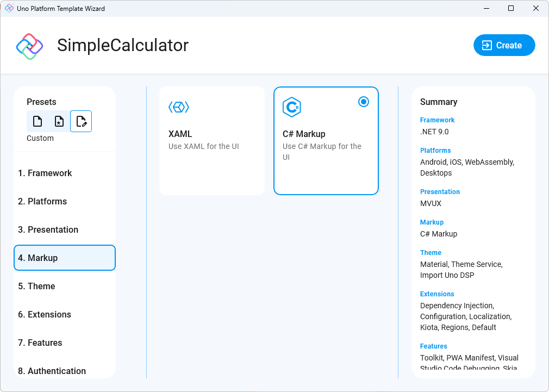
Task: Click the C# Markup hexagon icon
Action: (292, 107)
